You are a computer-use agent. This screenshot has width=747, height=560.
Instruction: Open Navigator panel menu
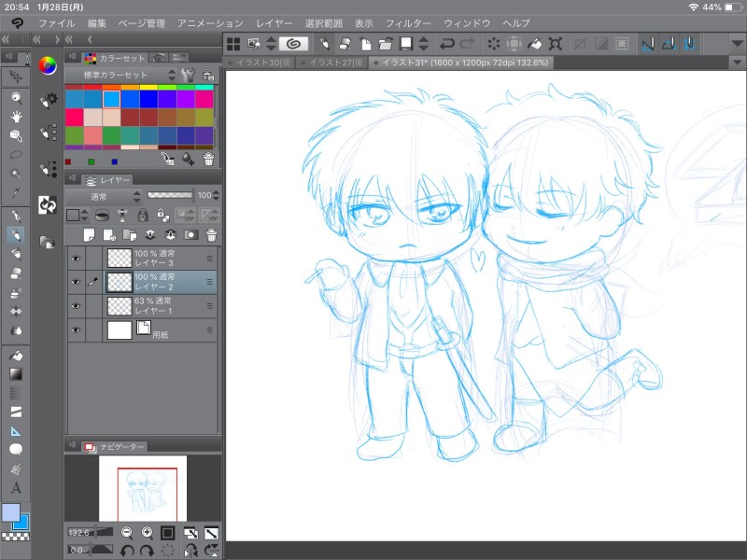[x=73, y=445]
